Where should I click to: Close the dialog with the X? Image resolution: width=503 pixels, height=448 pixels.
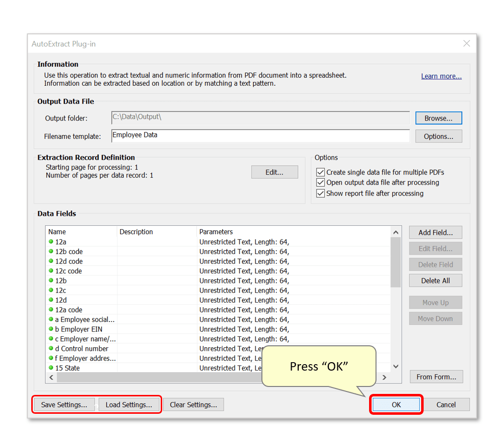pos(466,43)
